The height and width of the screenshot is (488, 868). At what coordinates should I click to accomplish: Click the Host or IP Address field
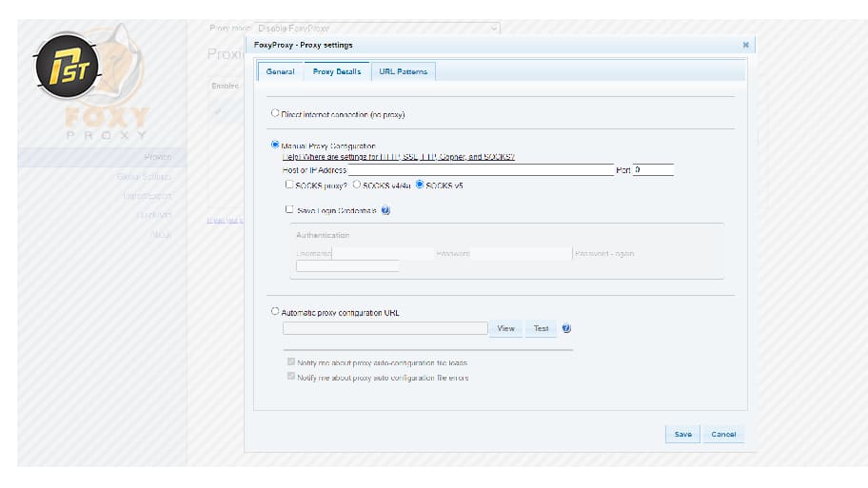pyautogui.click(x=481, y=170)
